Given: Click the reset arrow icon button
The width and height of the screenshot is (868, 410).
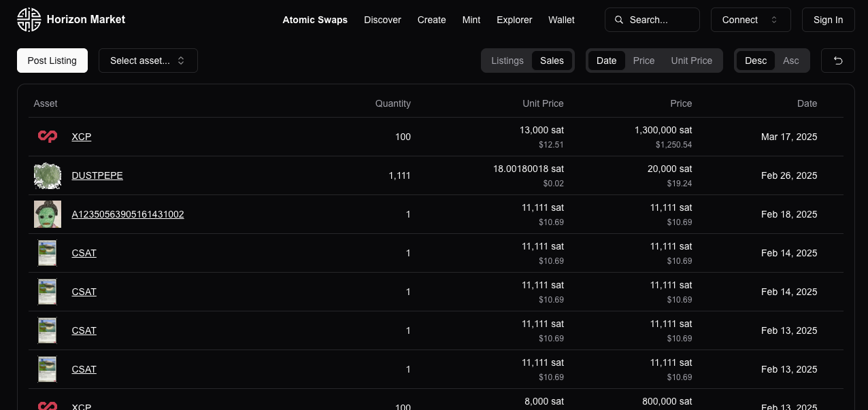Looking at the screenshot, I should point(838,61).
